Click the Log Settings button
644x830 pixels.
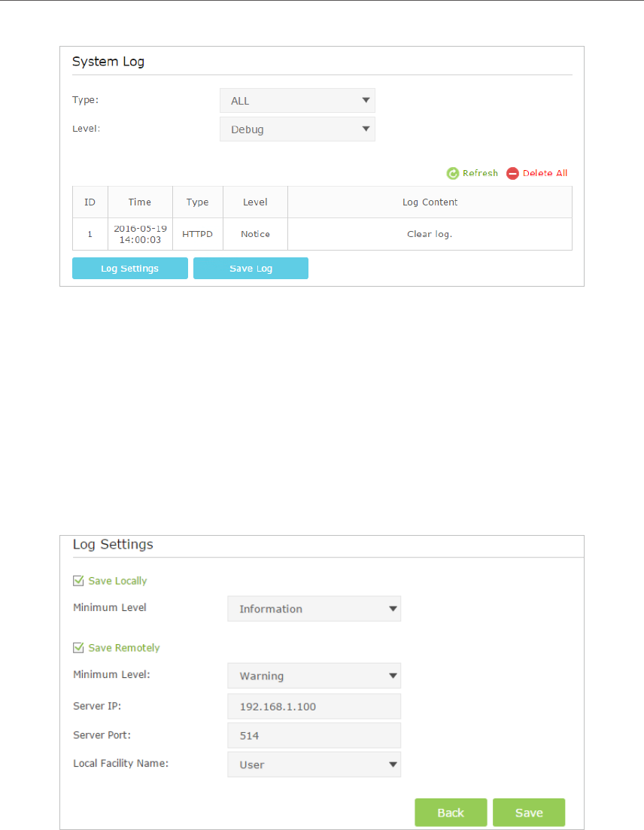(130, 269)
